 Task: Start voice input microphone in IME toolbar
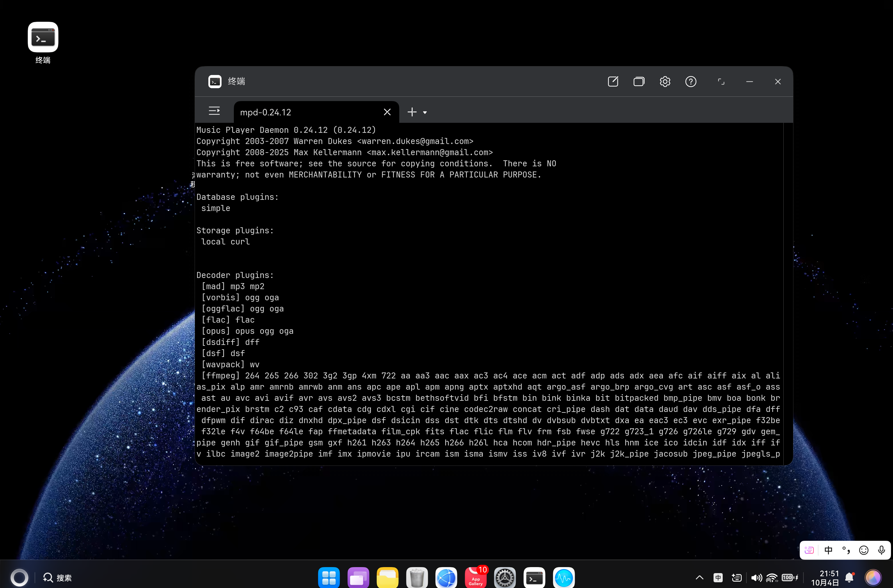point(881,550)
